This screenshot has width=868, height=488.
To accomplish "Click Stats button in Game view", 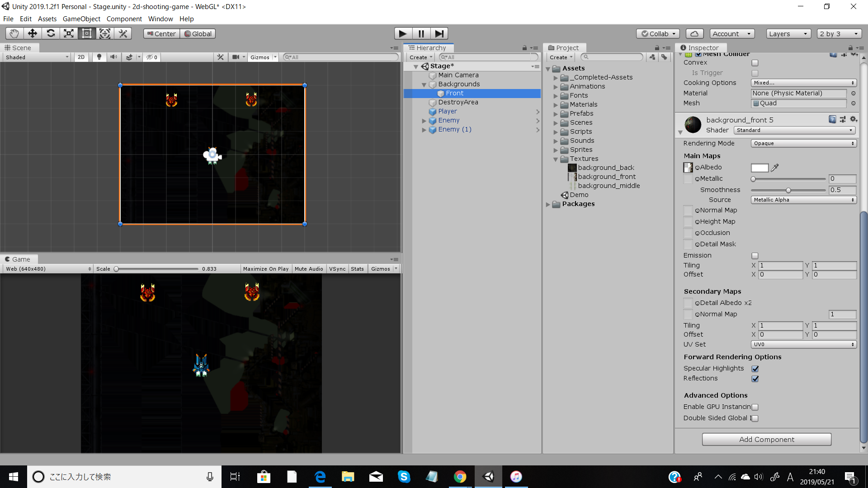I will [357, 269].
